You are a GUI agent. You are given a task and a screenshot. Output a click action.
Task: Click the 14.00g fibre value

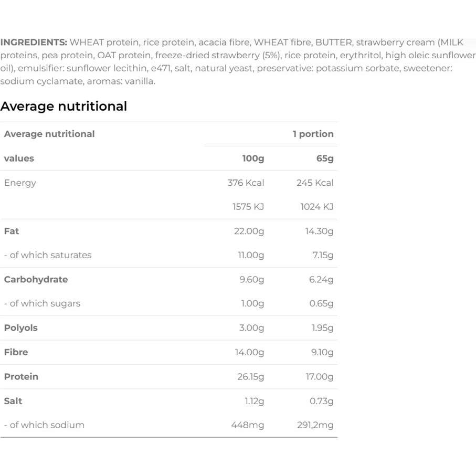[249, 352]
